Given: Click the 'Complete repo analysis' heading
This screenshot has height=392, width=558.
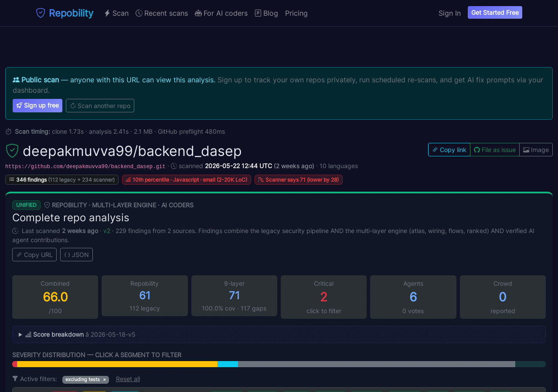Looking at the screenshot, I should pos(71,217).
